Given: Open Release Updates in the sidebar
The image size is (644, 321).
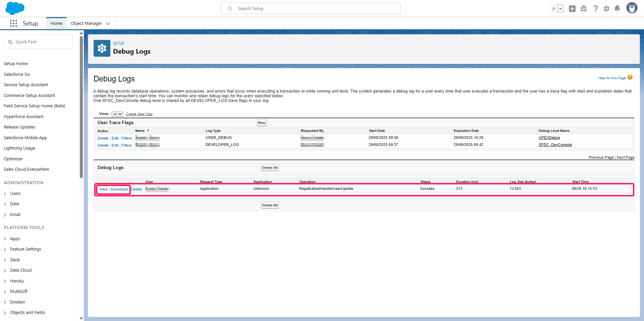Looking at the screenshot, I should 19,127.
